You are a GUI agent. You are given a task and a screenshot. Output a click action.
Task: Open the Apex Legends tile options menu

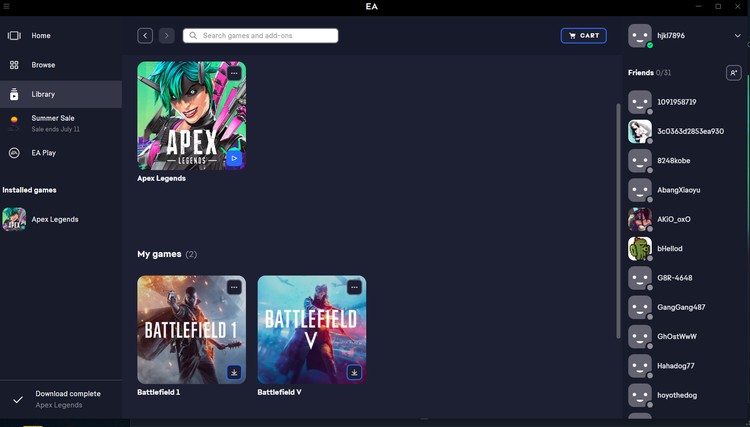(234, 73)
